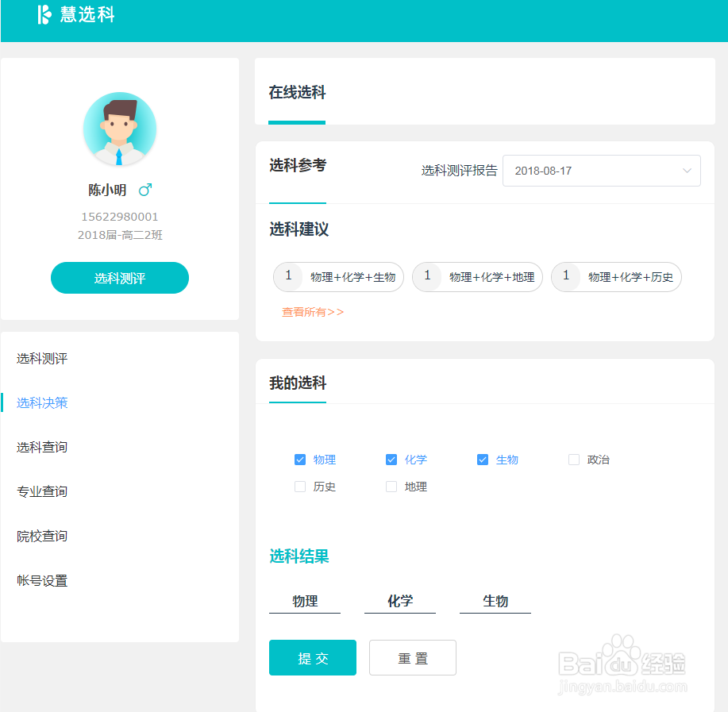The width and height of the screenshot is (728, 712).
Task: Reset selections using the 重置 button
Action: point(412,657)
